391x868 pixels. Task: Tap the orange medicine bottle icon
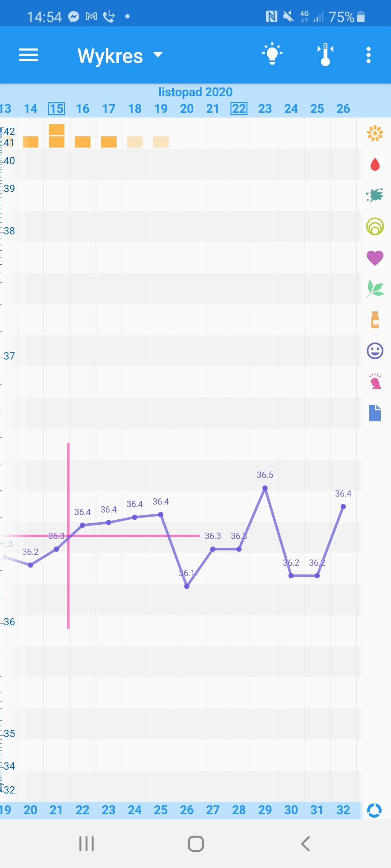click(x=375, y=320)
